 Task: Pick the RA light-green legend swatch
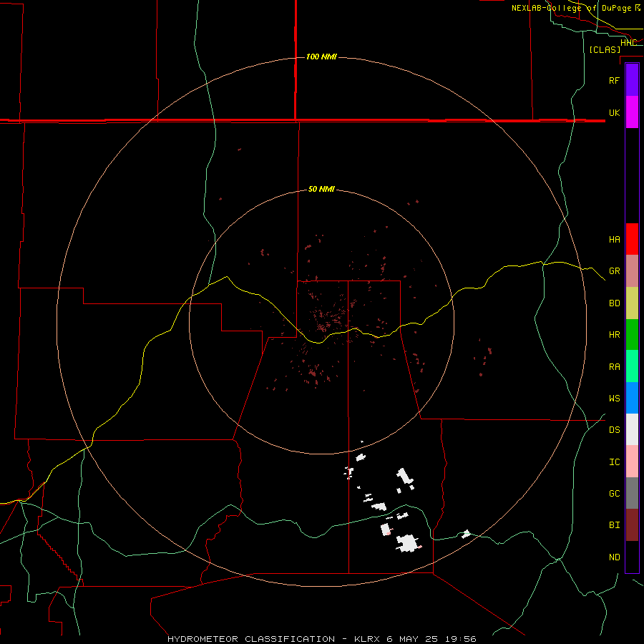tap(632, 366)
